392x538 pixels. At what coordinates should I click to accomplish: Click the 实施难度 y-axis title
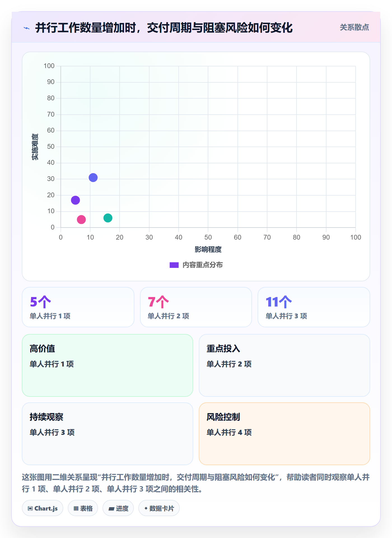(x=35, y=147)
